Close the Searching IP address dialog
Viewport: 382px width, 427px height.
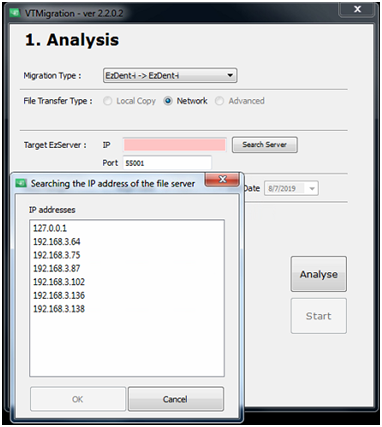[222, 179]
